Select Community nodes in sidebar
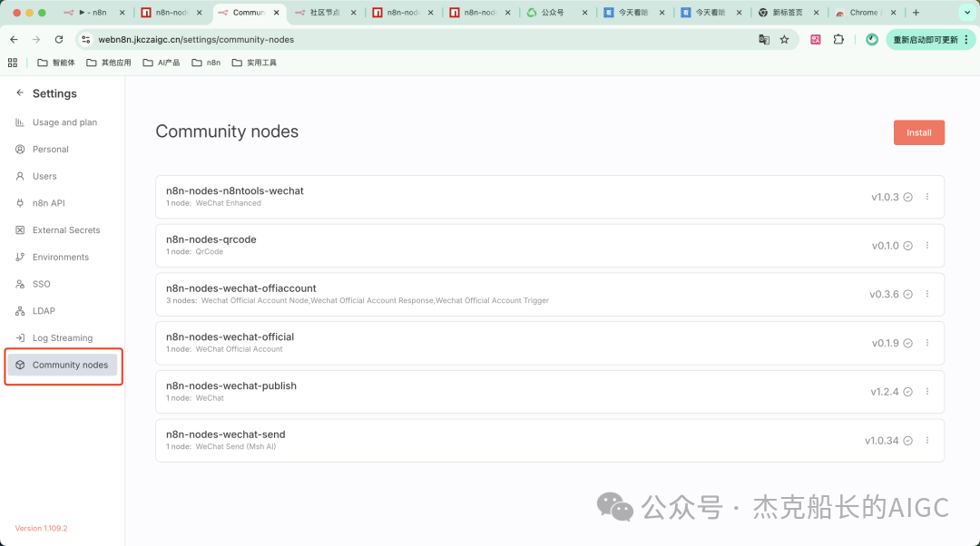The width and height of the screenshot is (980, 546). (x=62, y=365)
